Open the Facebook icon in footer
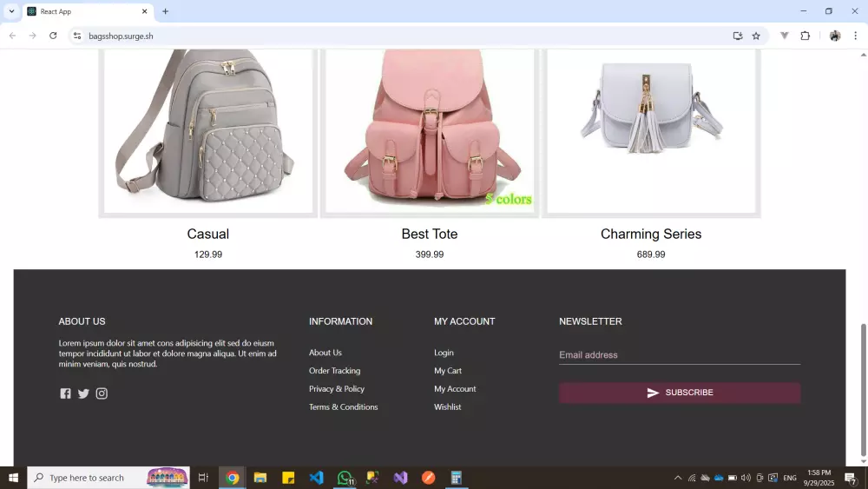This screenshot has height=489, width=868. pos(65,393)
